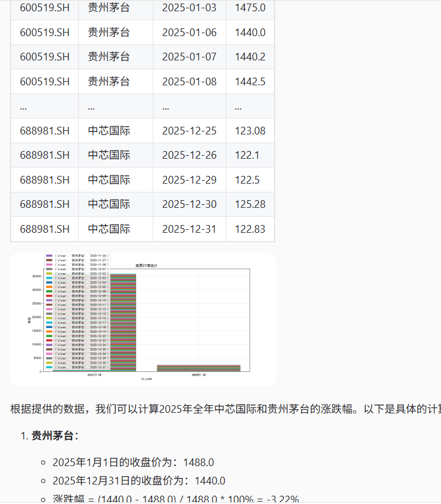Image resolution: width=441 pixels, height=504 pixels.
Task: Select 贵州茅台 in the 2025-01-06 row
Action: pyautogui.click(x=109, y=33)
